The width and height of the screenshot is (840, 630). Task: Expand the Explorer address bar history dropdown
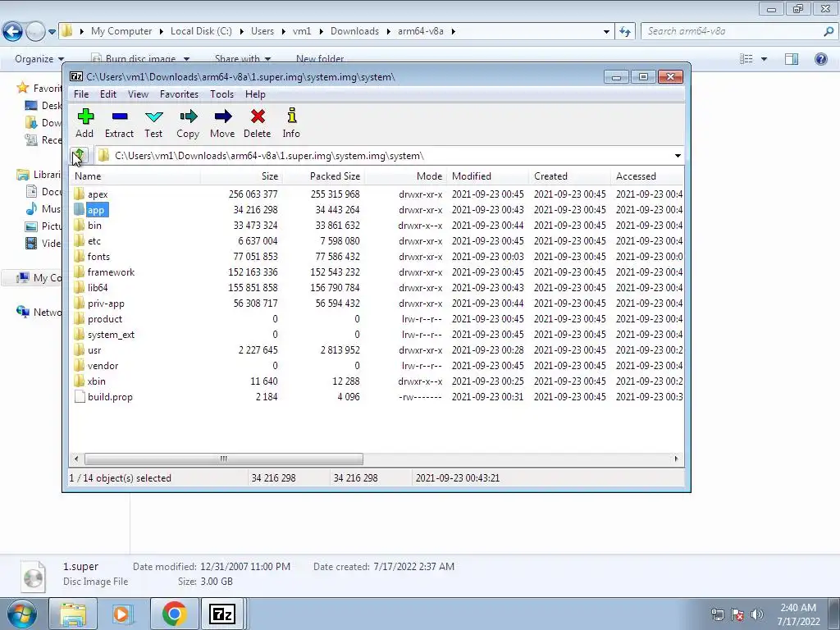[606, 32]
